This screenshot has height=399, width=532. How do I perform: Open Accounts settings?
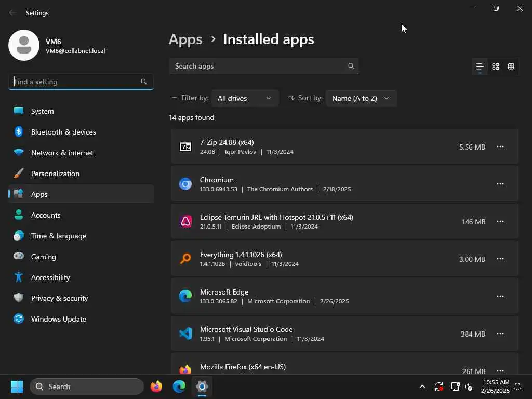81,215
